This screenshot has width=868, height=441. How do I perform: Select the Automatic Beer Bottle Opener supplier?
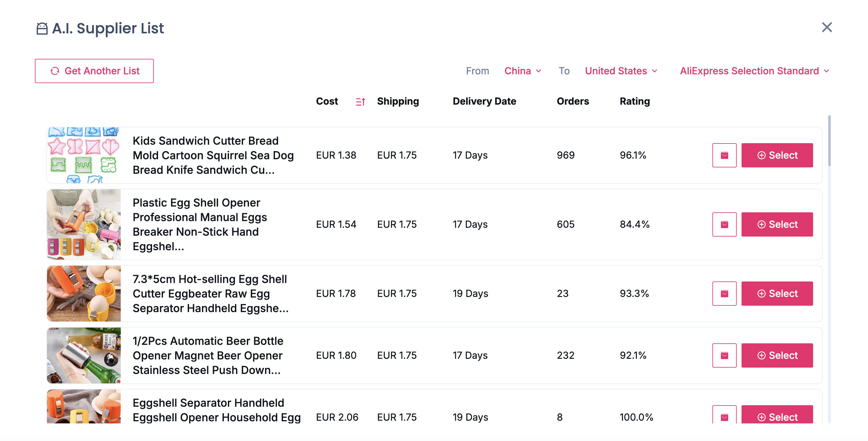(777, 355)
